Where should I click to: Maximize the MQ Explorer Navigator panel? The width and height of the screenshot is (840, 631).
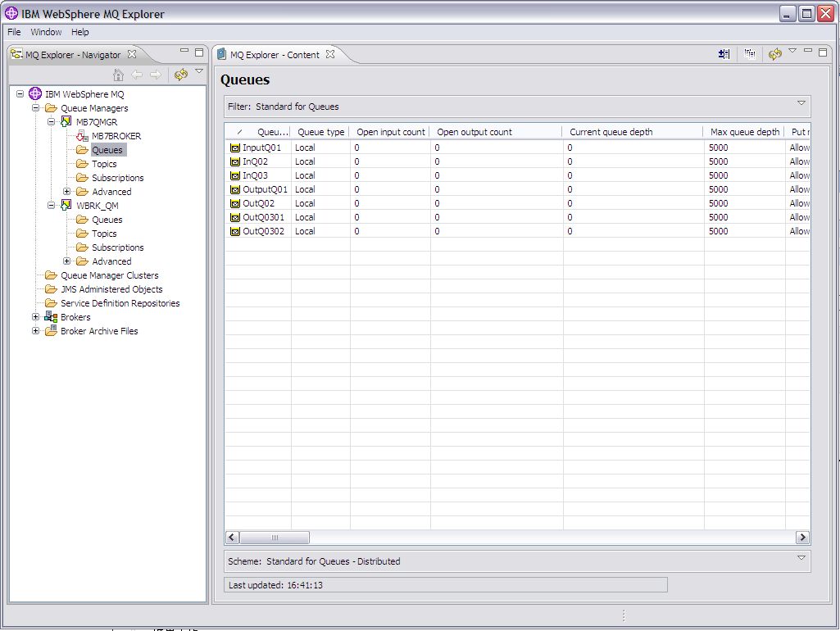(x=199, y=52)
